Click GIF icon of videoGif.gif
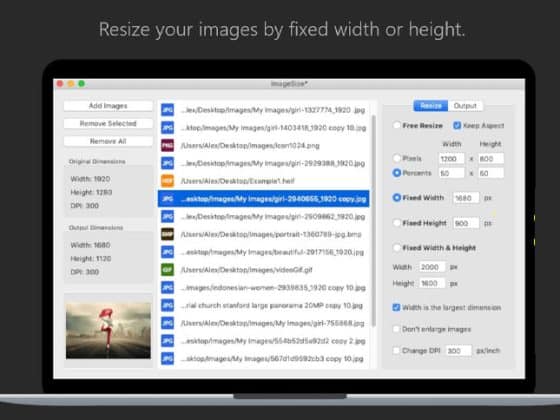Image resolution: width=560 pixels, height=420 pixels. coord(168,270)
